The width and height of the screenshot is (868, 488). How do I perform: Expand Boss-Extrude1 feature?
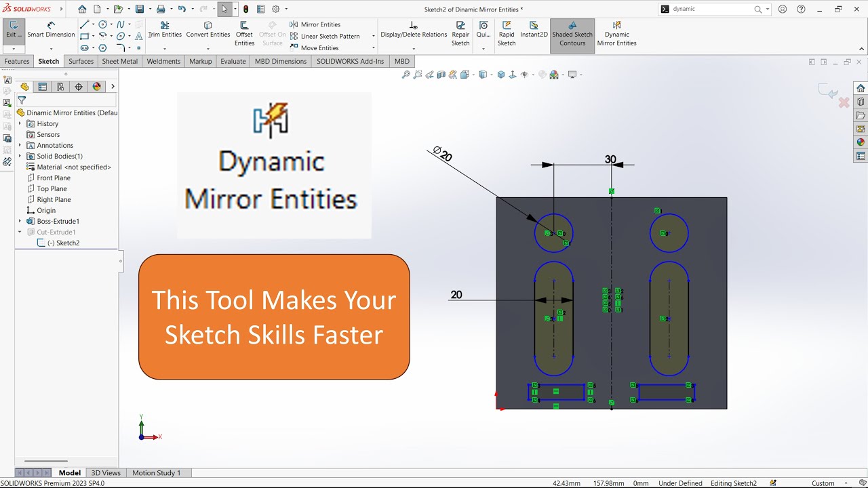pyautogui.click(x=20, y=222)
